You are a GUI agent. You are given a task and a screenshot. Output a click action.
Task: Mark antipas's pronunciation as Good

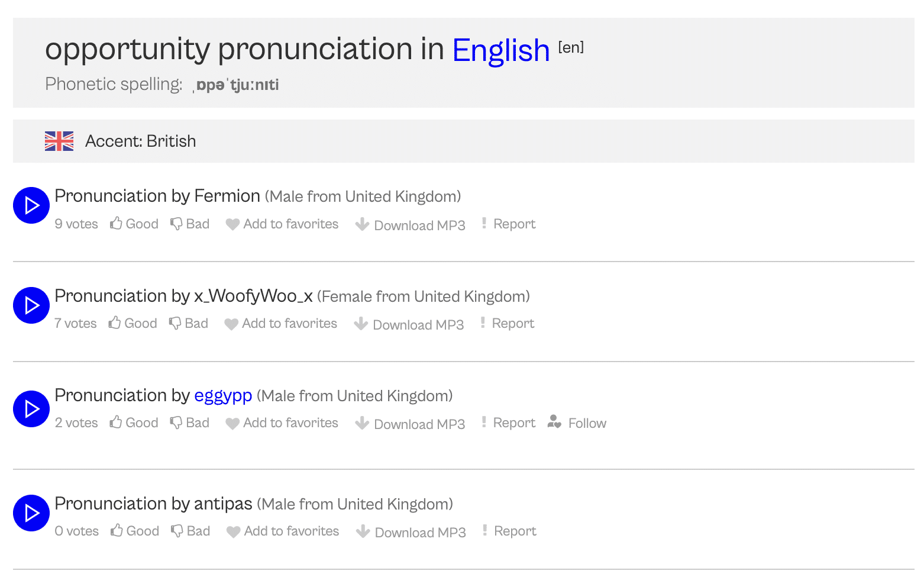pyautogui.click(x=135, y=530)
